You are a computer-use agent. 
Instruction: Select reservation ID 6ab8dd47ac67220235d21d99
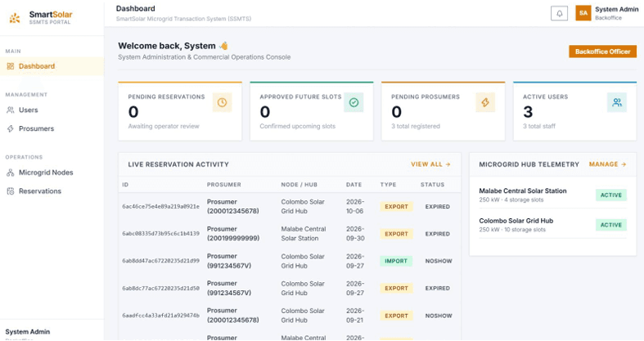160,261
